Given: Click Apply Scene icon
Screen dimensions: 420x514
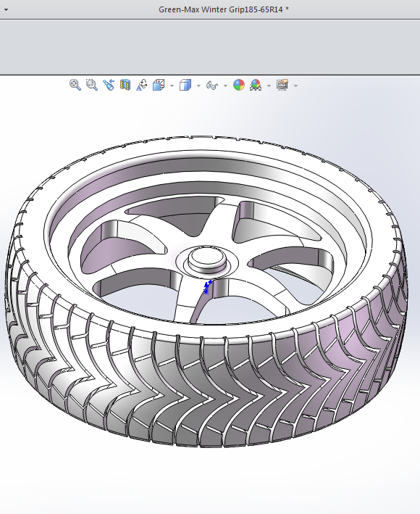Looking at the screenshot, I should coord(256,85).
